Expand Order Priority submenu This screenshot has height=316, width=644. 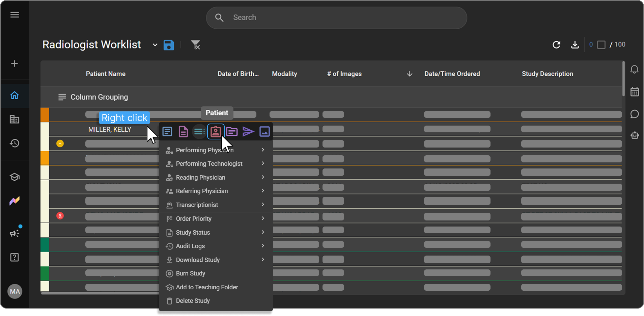point(216,219)
